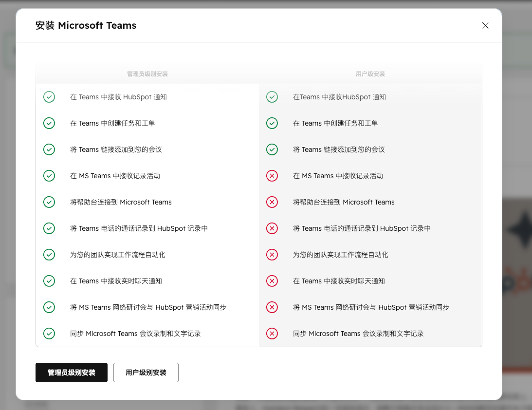Click green check for admin 在 Teams 中接收 HubSpot 通知
This screenshot has width=532, height=410.
[49, 97]
